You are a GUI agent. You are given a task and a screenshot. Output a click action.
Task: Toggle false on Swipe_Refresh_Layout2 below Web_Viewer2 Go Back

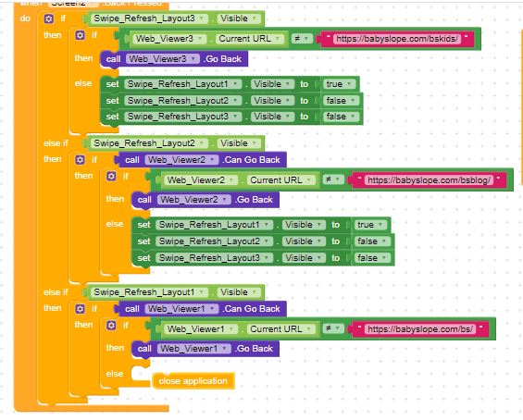(x=372, y=241)
